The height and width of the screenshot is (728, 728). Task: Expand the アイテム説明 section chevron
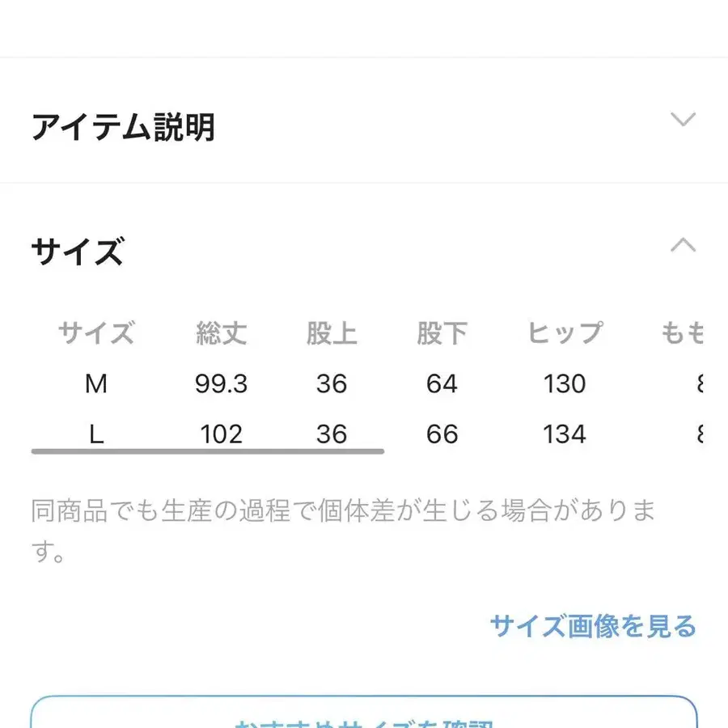(x=683, y=121)
